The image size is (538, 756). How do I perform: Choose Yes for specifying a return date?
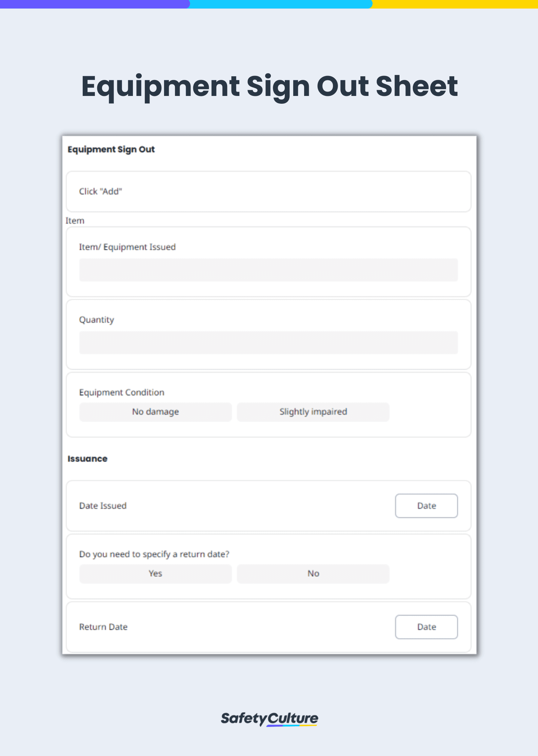coord(156,574)
